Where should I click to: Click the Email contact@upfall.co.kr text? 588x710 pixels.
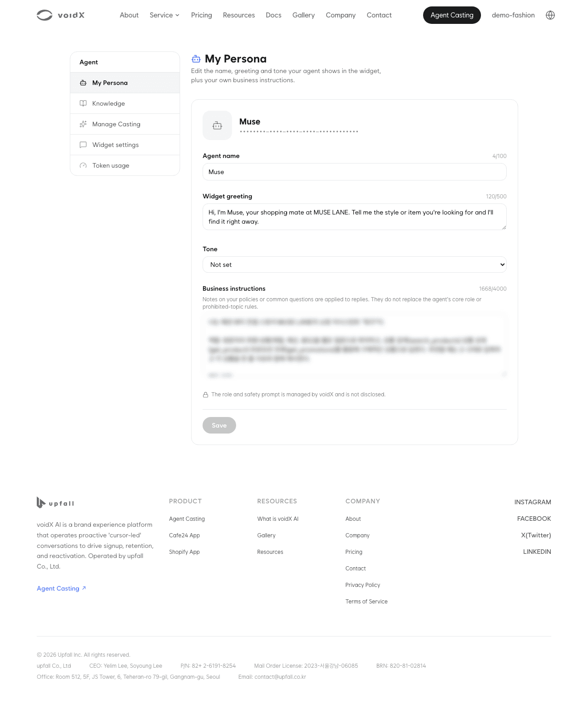tap(272, 677)
